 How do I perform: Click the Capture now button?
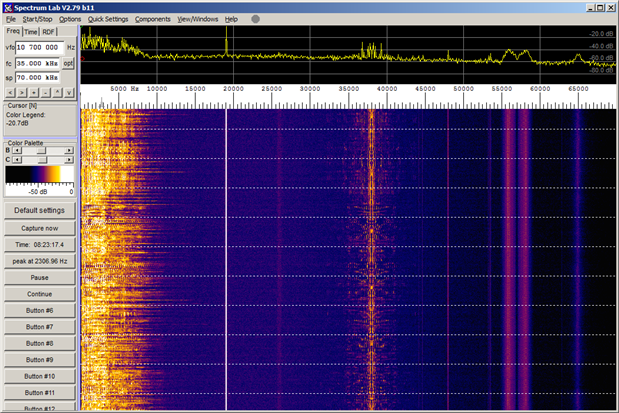point(39,228)
